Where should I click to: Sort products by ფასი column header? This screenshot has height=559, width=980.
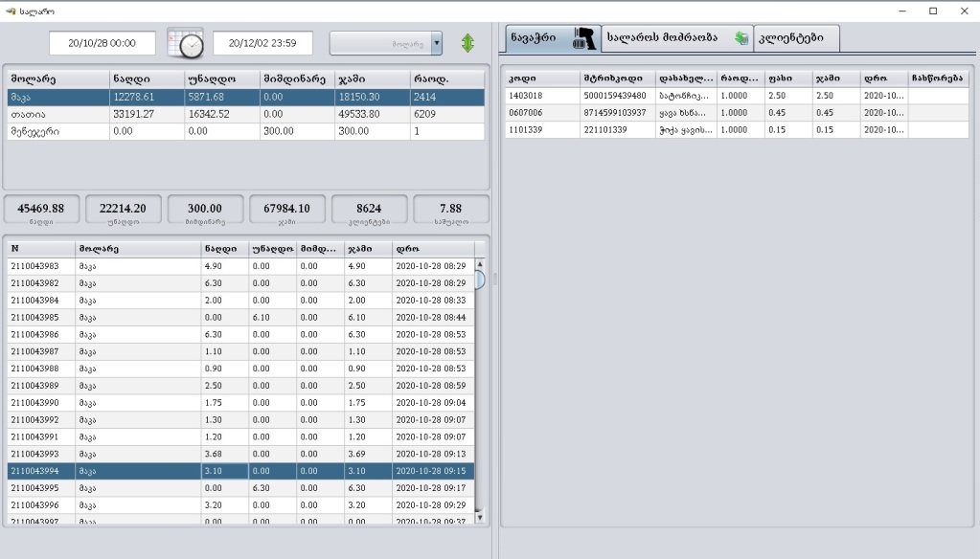coord(787,78)
